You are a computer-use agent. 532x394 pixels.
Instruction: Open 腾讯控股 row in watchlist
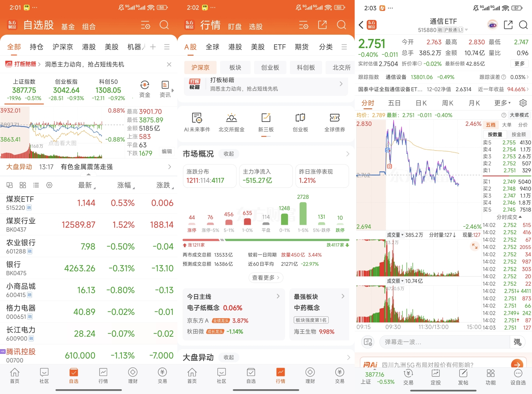(89, 355)
